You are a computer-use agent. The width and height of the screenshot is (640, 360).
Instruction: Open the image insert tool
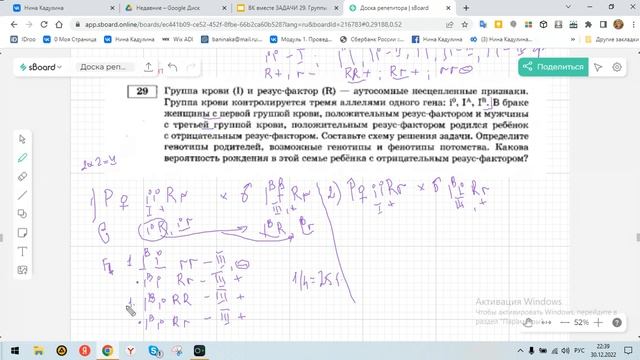click(x=22, y=270)
